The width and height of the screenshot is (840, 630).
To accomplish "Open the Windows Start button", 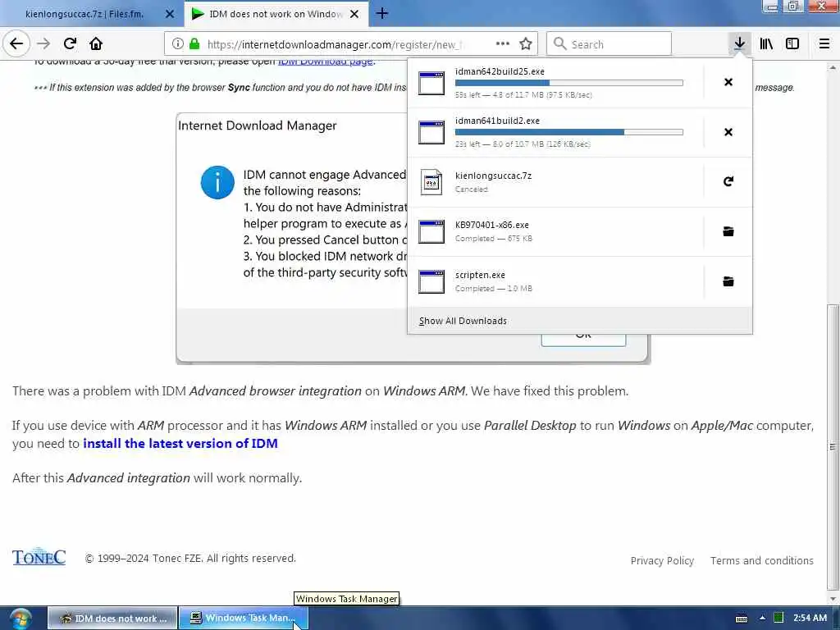I will (21, 619).
